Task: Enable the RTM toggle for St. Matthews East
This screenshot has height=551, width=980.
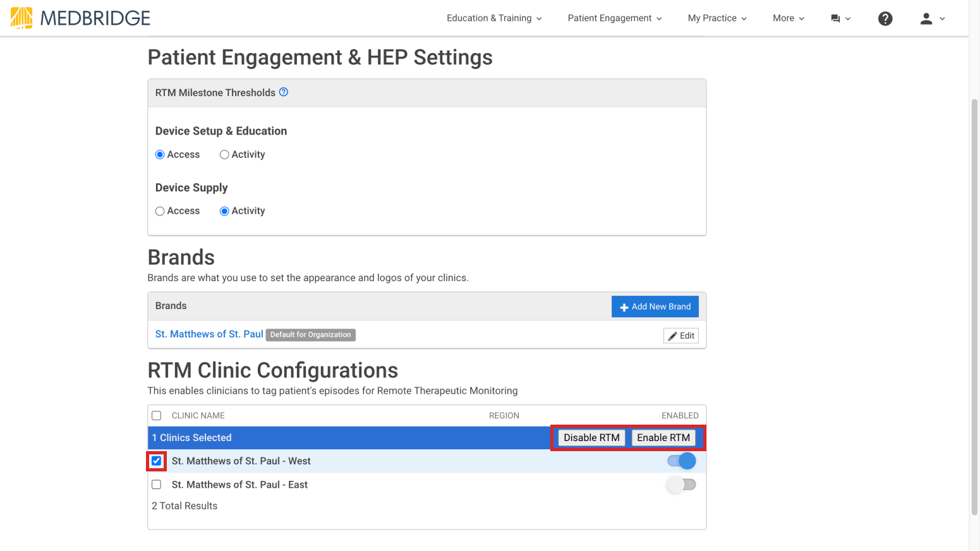Action: click(682, 484)
